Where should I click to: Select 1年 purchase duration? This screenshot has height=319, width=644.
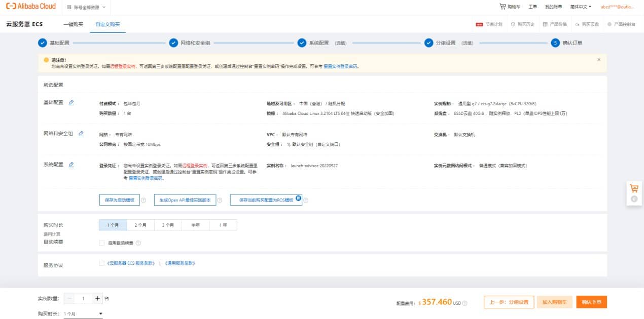pyautogui.click(x=223, y=225)
